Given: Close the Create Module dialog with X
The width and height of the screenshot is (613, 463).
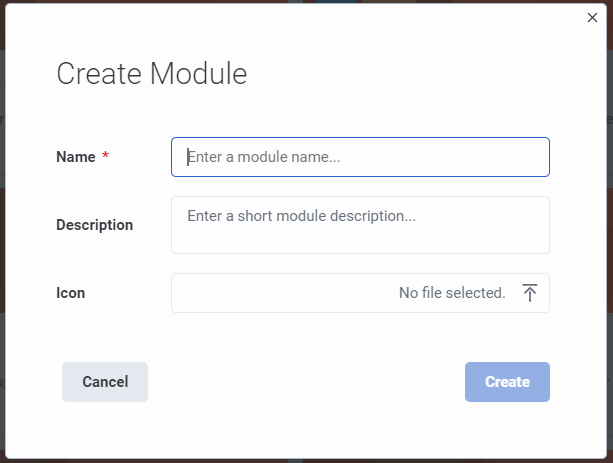Looking at the screenshot, I should tap(592, 17).
